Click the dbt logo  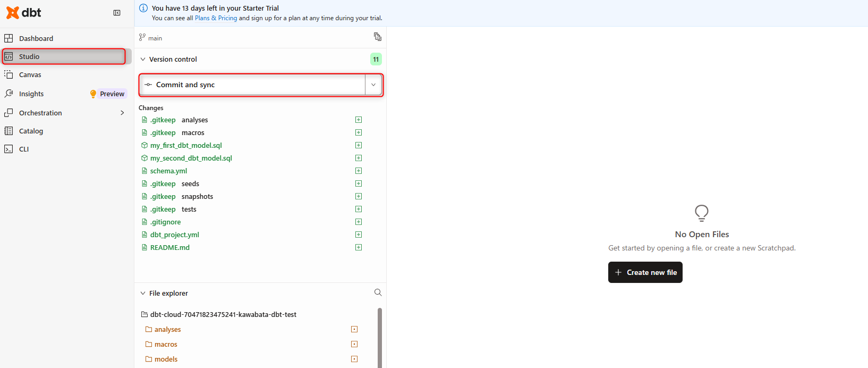pos(24,13)
